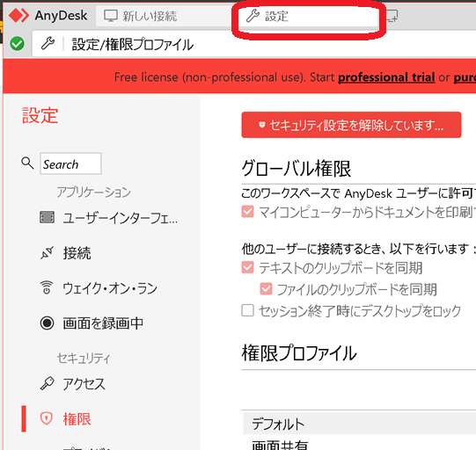Image resolution: width=476 pixels, height=450 pixels.
Task: Click the セキュリティ設定を解除しています button
Action: pos(351,125)
